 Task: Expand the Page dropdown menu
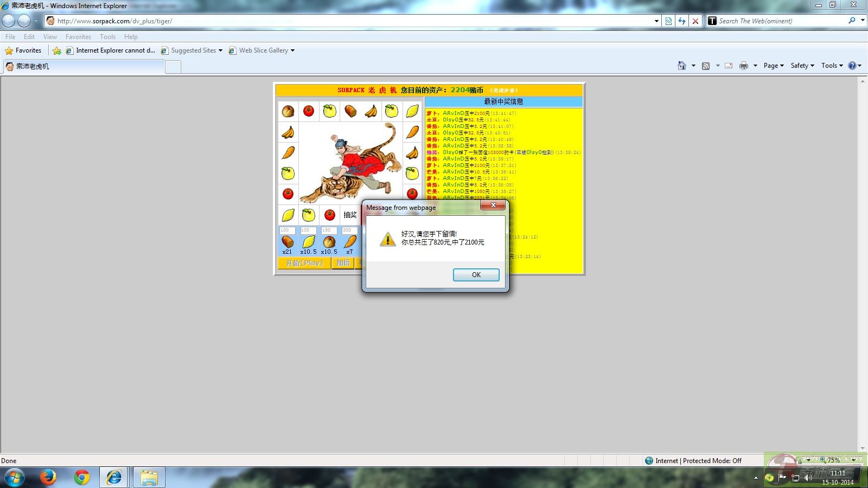pyautogui.click(x=774, y=66)
